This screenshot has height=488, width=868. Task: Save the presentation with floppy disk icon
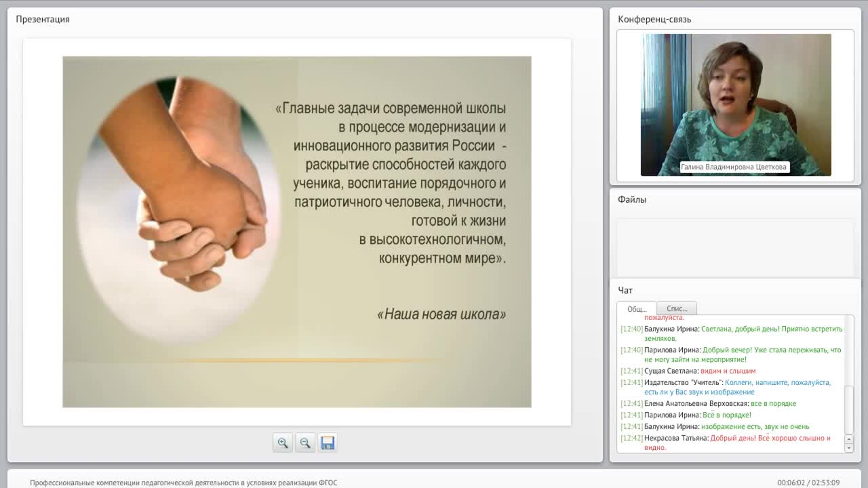click(x=328, y=443)
